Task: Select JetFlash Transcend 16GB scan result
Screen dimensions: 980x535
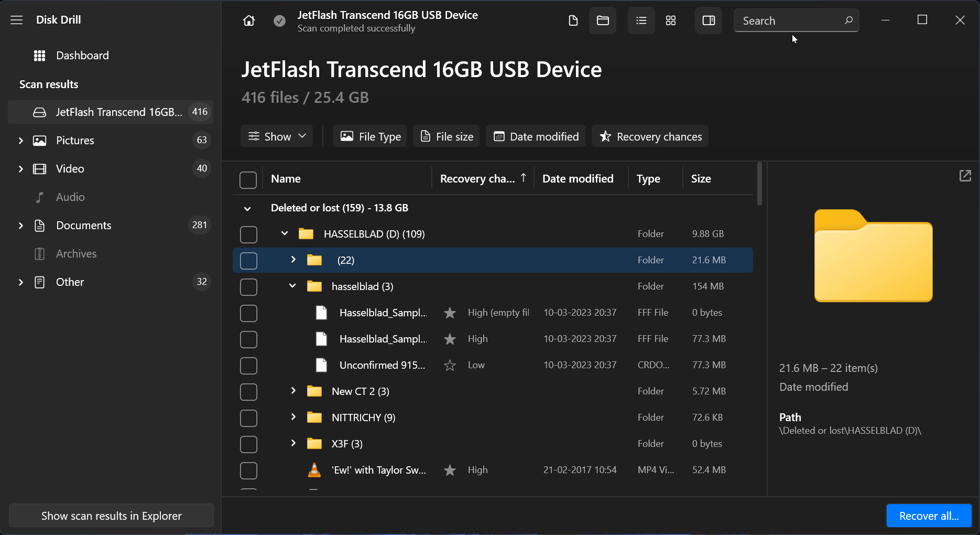Action: point(111,112)
